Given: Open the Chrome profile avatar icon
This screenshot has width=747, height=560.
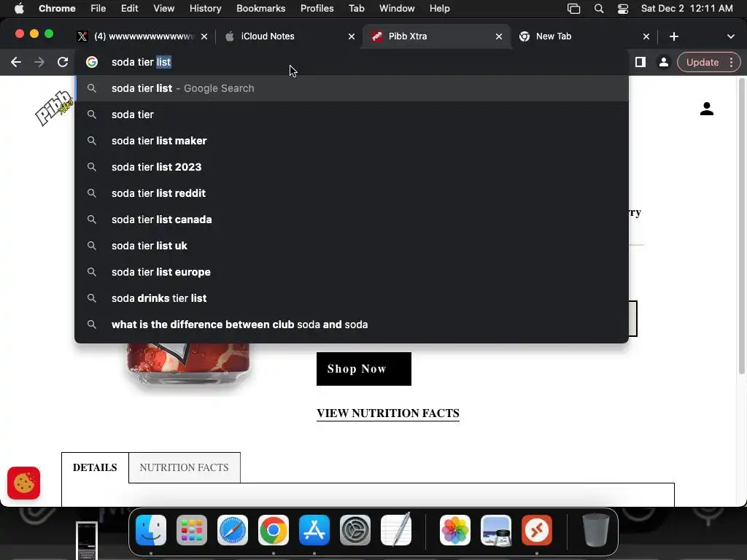Looking at the screenshot, I should pyautogui.click(x=663, y=62).
